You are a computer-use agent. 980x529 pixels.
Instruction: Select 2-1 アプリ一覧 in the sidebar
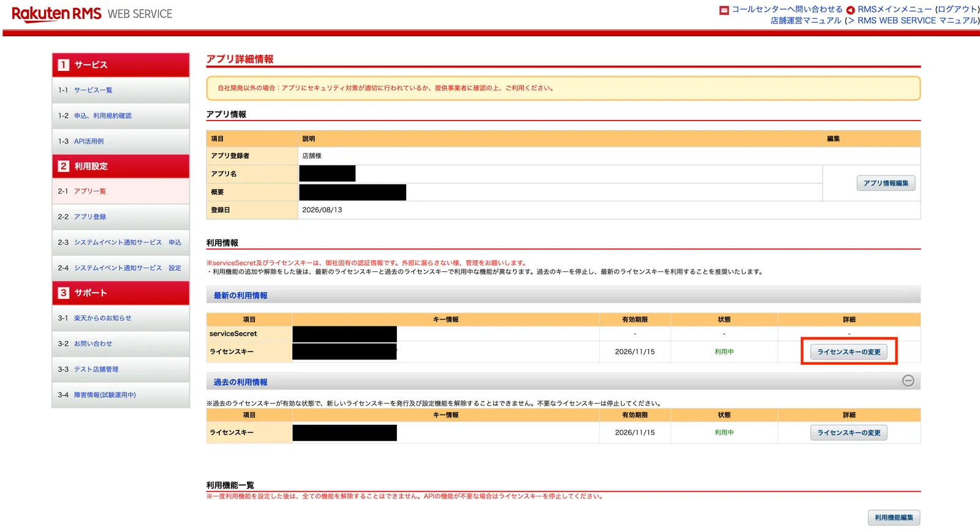coord(121,191)
